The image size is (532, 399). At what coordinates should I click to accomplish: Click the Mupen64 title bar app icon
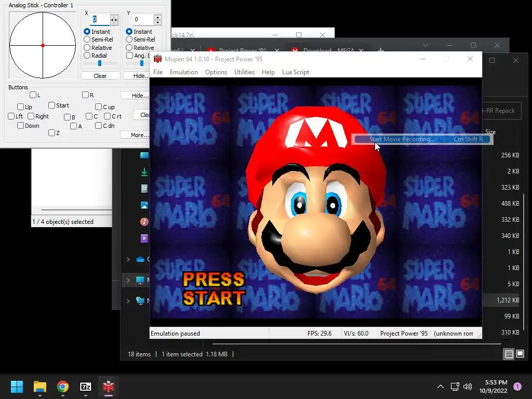click(x=157, y=59)
